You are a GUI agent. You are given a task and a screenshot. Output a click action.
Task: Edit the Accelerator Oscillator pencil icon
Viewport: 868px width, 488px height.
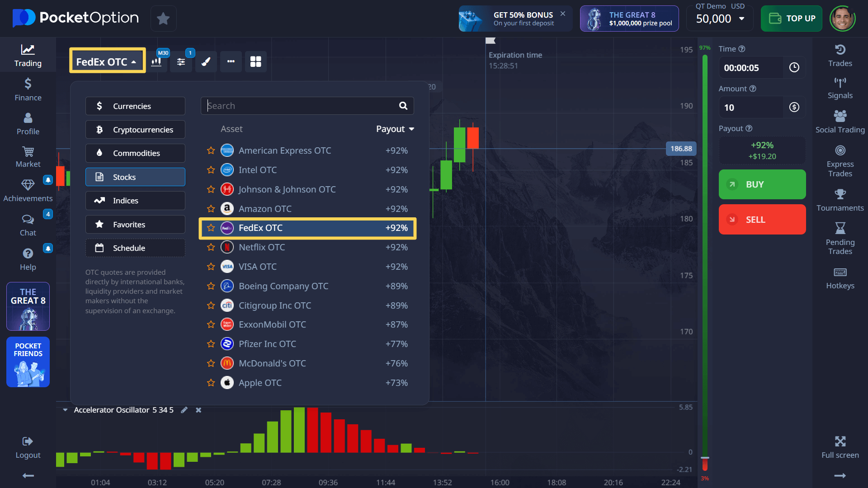(x=184, y=410)
